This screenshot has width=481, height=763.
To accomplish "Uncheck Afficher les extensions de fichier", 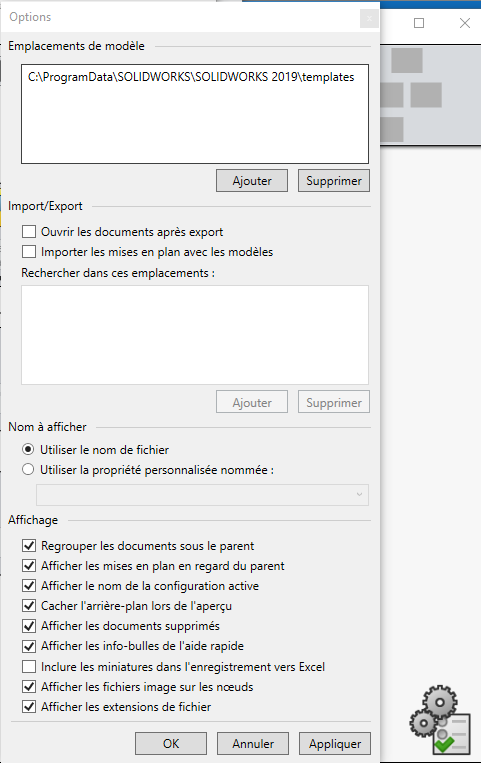I will pos(29,707).
